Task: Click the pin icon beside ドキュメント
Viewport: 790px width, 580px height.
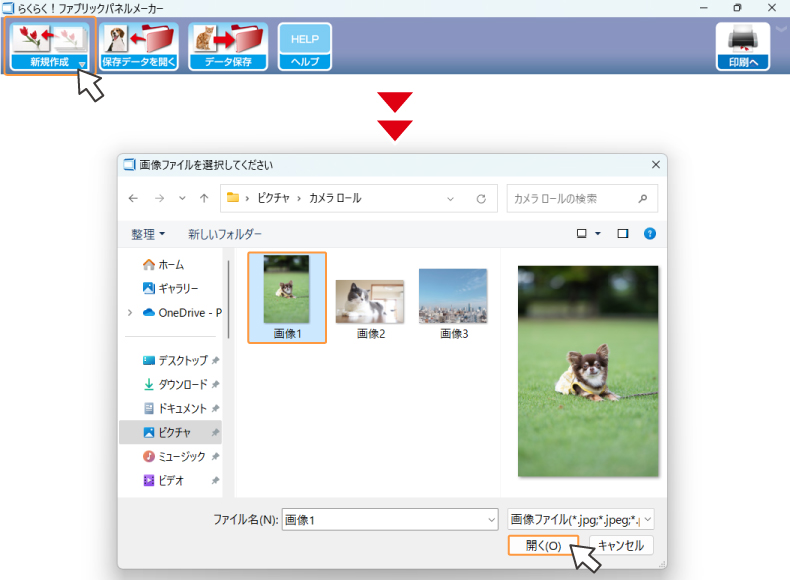Action: click(216, 409)
